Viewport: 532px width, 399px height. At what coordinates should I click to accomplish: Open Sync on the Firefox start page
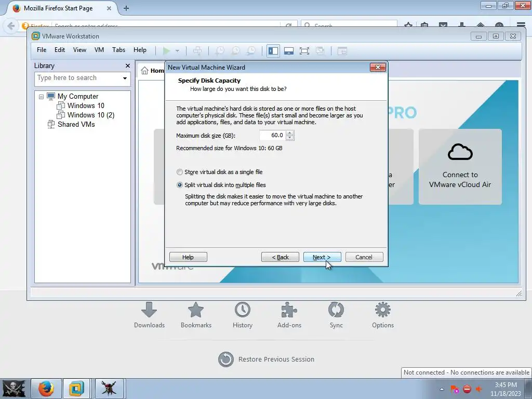336,315
